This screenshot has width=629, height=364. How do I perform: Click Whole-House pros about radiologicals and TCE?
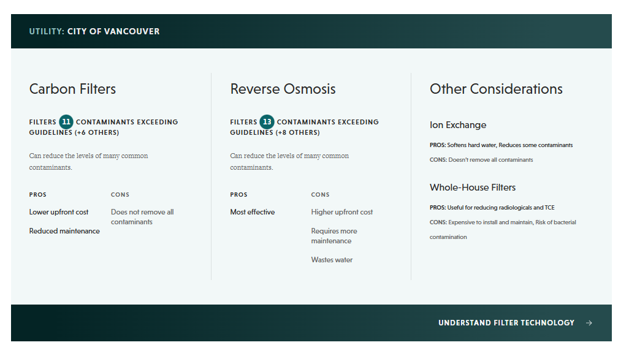point(492,208)
